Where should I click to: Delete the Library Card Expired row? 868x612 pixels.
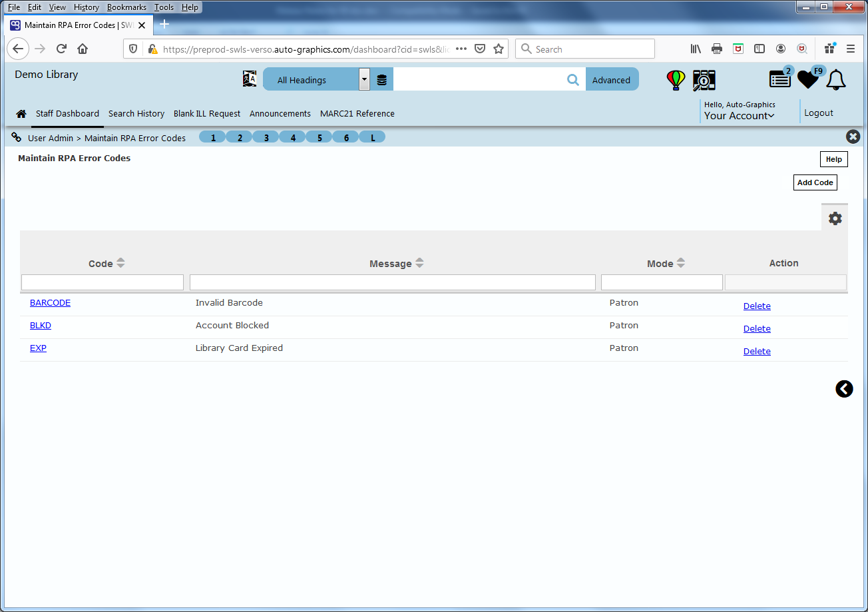[757, 352]
